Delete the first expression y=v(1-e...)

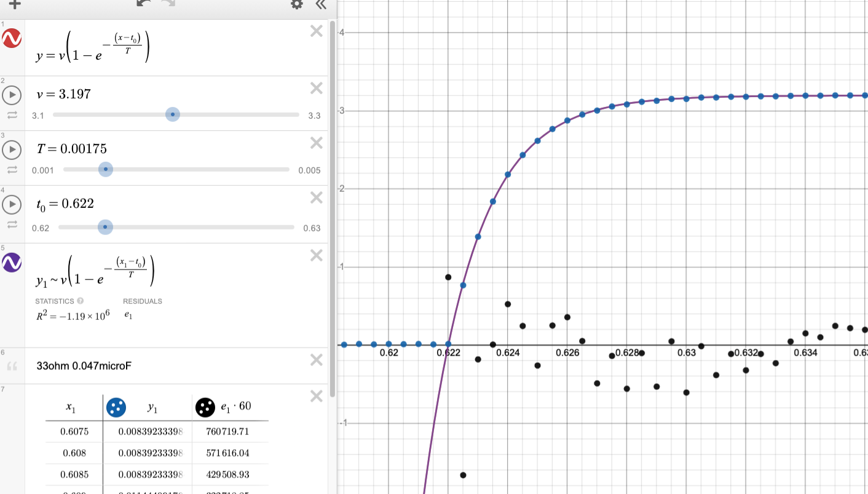tap(317, 31)
